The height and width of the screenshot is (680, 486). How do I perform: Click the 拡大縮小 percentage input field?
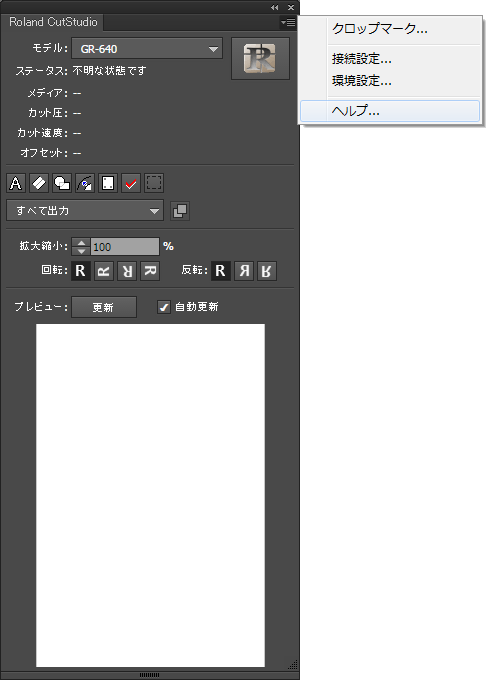tap(125, 246)
